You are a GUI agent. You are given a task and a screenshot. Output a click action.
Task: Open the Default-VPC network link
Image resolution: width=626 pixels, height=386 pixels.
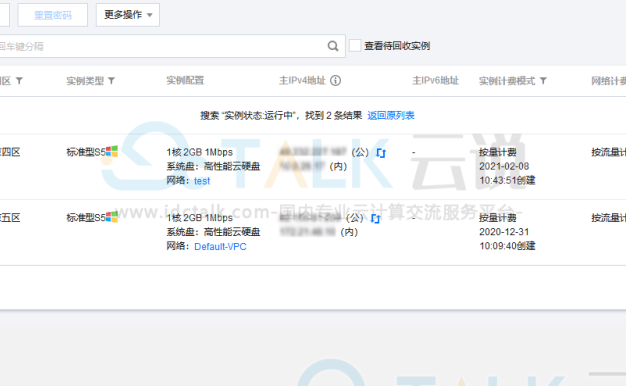(220, 247)
